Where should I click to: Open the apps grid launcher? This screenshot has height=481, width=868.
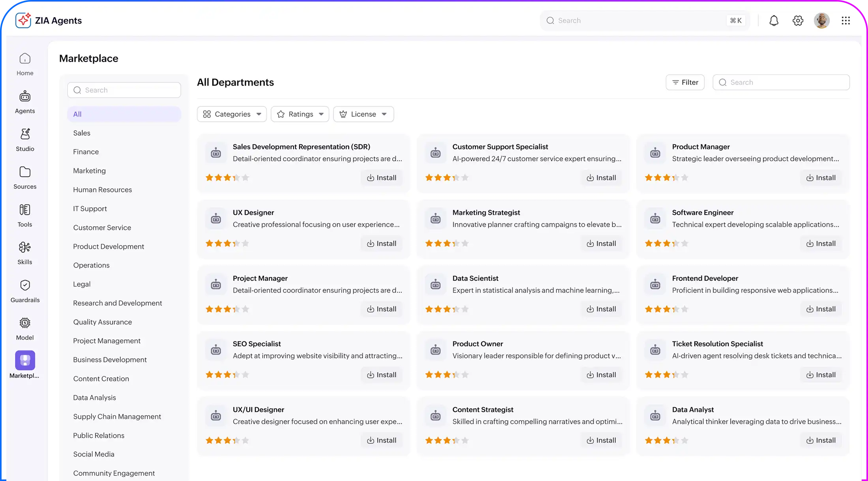tap(846, 21)
